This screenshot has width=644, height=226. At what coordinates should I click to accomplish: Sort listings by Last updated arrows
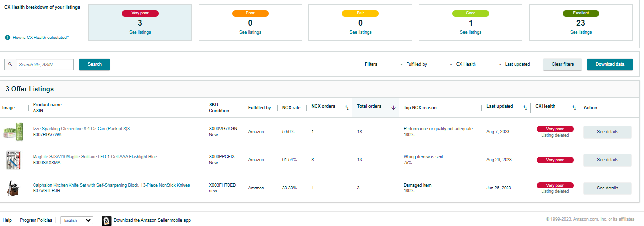pos(525,107)
